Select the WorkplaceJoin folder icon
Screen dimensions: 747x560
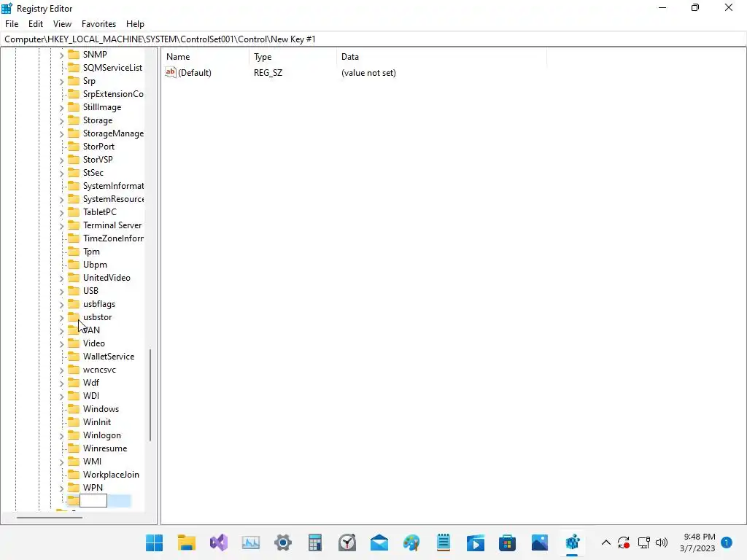pyautogui.click(x=74, y=474)
